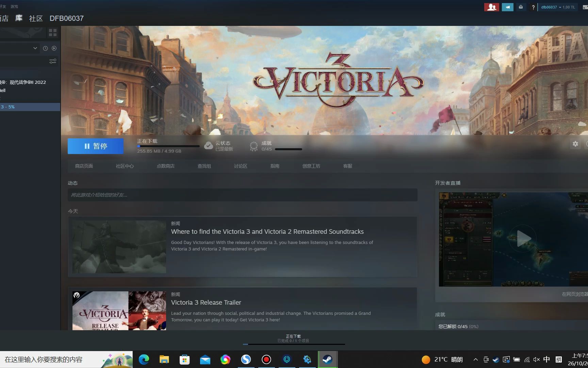The height and width of the screenshot is (368, 588).
Task: Open the blue S app on taskbar
Action: (246, 359)
